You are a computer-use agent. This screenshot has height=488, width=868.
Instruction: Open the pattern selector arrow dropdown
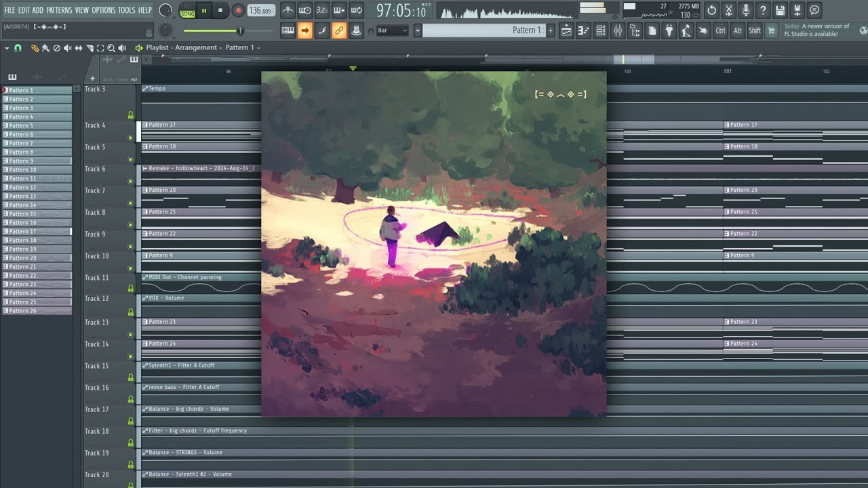click(x=418, y=30)
